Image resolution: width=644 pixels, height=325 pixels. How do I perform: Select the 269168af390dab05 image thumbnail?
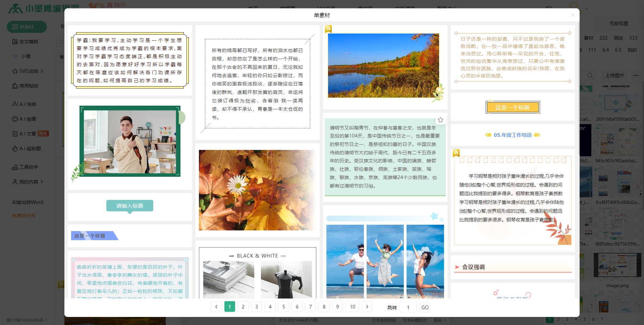(617, 99)
